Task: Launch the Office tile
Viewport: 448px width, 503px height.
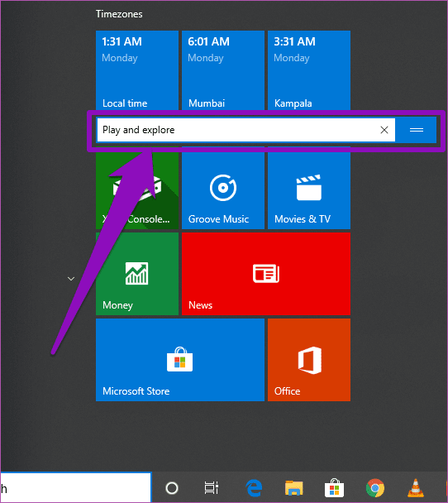Action: [x=309, y=360]
